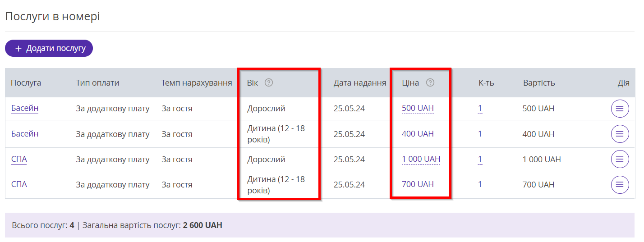644x242 pixels.
Task: Edit quantity 1 in the 1 000 UAH row
Action: click(480, 159)
